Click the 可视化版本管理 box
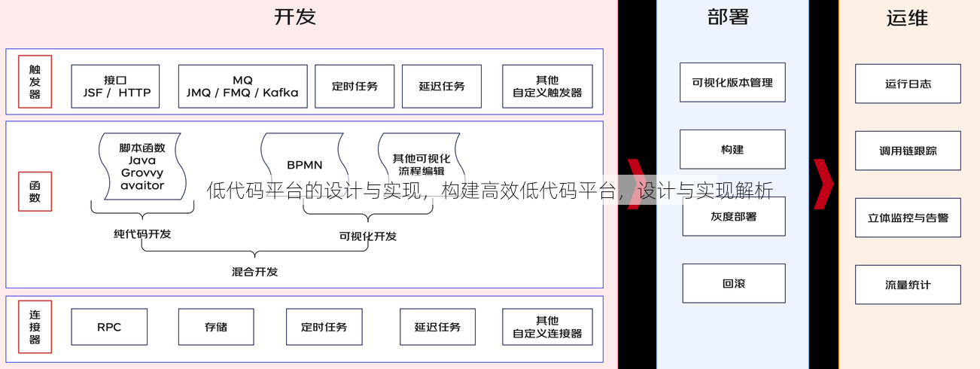 732,82
